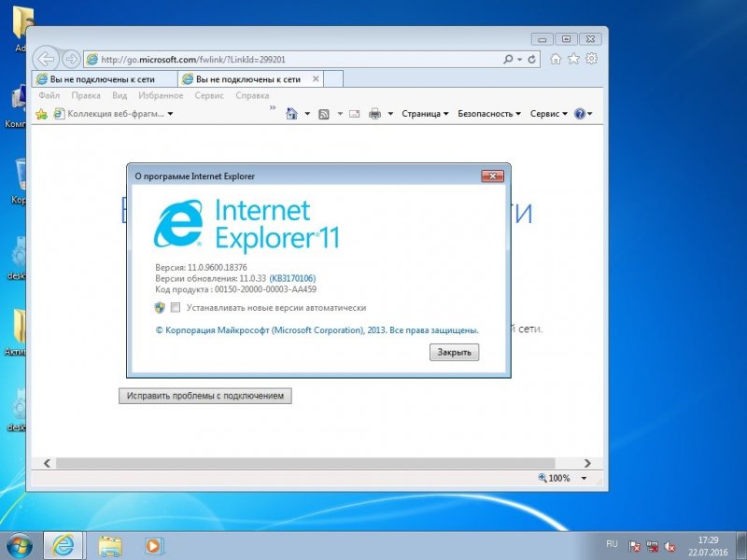Open the Правка menu
Screen dimensions: 747x560
pos(86,95)
